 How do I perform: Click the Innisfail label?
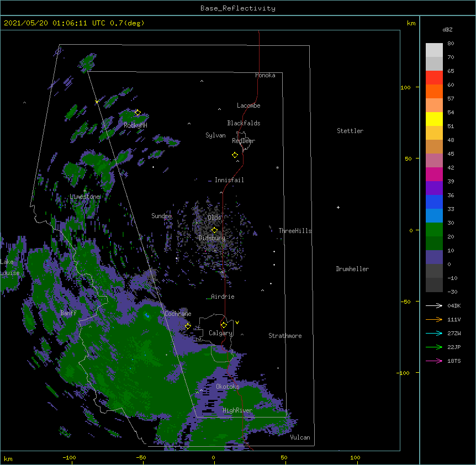[229, 180]
